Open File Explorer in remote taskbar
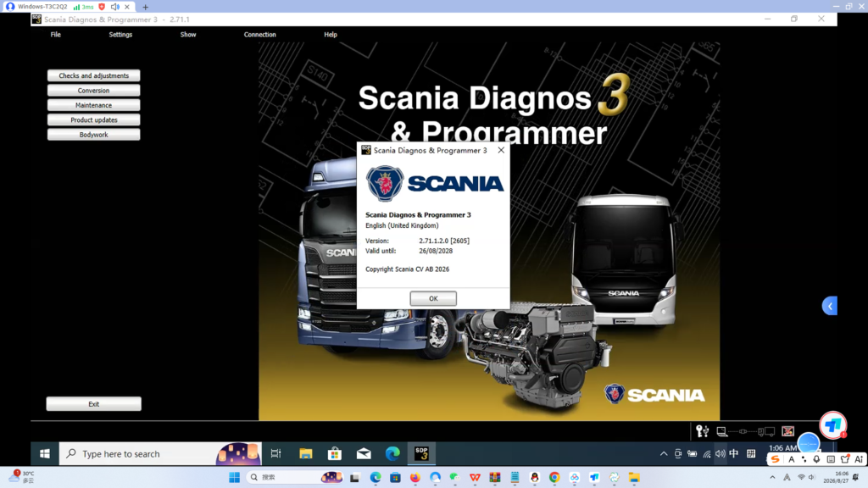Image resolution: width=868 pixels, height=488 pixels. (x=305, y=454)
